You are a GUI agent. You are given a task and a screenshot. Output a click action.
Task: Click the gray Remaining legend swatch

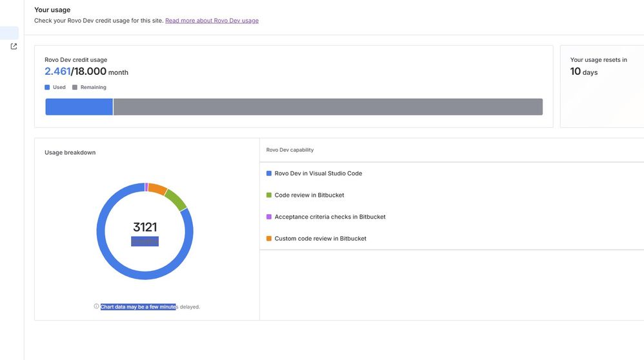[x=75, y=87]
